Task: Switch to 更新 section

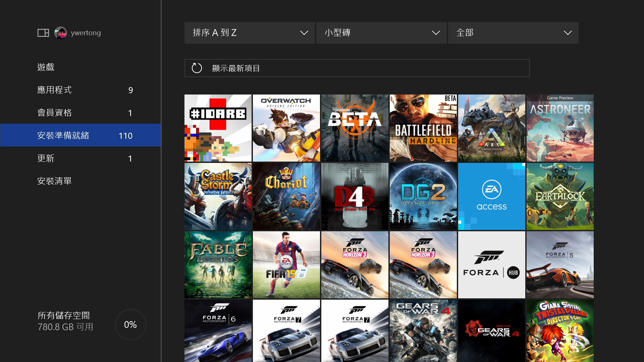Action: [46, 158]
